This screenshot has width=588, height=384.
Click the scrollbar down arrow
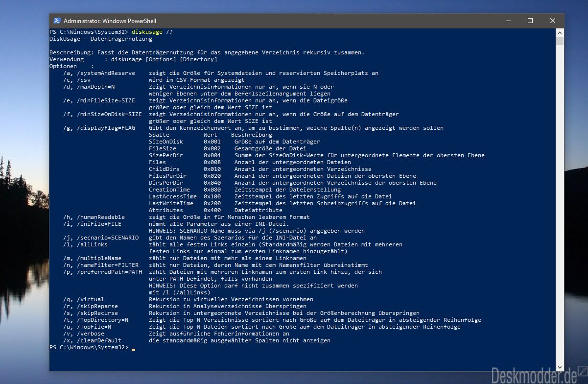pos(560,367)
